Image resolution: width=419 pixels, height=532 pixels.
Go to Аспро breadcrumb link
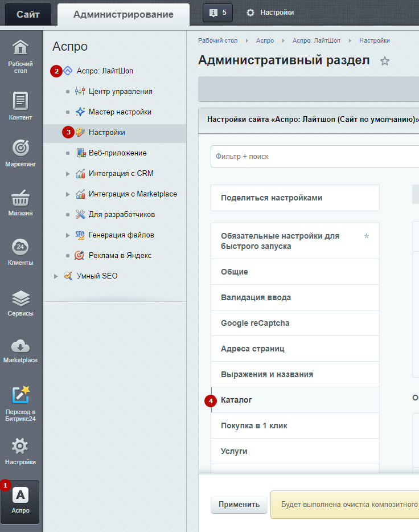point(265,40)
